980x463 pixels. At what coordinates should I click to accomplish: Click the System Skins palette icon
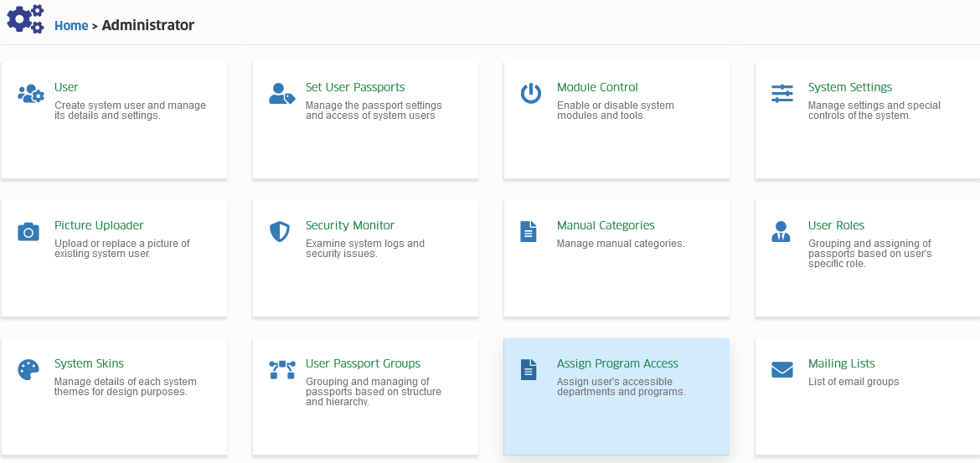pyautogui.click(x=28, y=370)
